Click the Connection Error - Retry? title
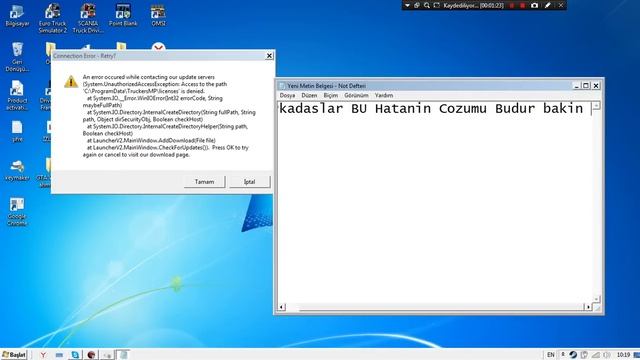The image size is (640, 360). 84,56
